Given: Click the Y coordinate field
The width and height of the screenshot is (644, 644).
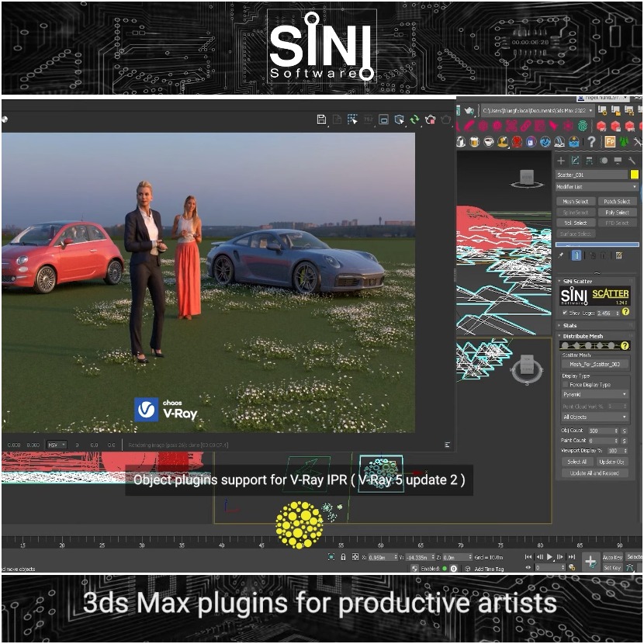Looking at the screenshot, I should coord(419,557).
